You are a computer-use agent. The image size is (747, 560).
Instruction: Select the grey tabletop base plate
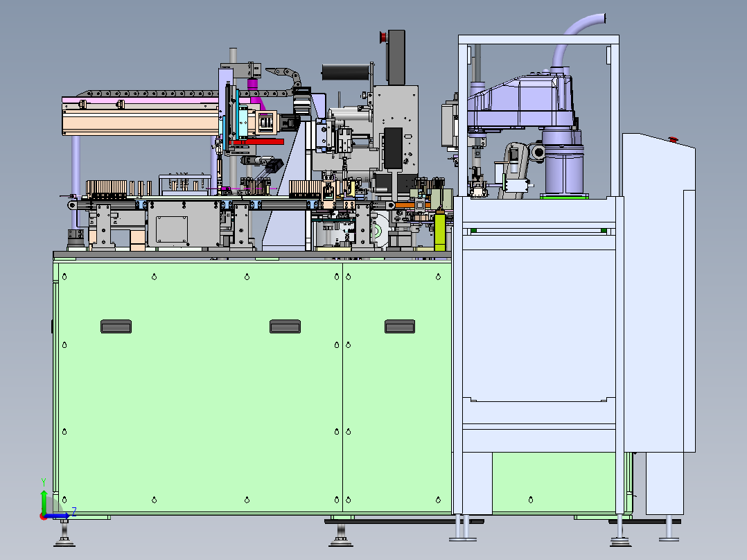tap(252, 255)
